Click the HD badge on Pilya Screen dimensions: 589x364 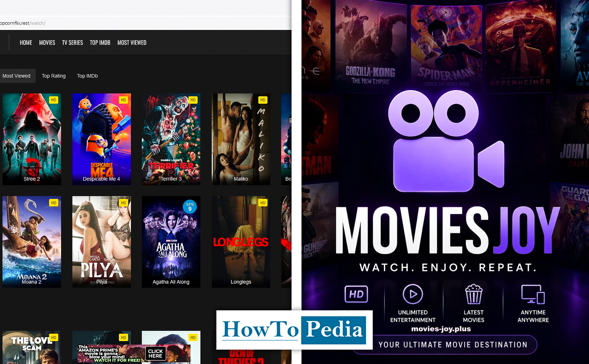(123, 203)
